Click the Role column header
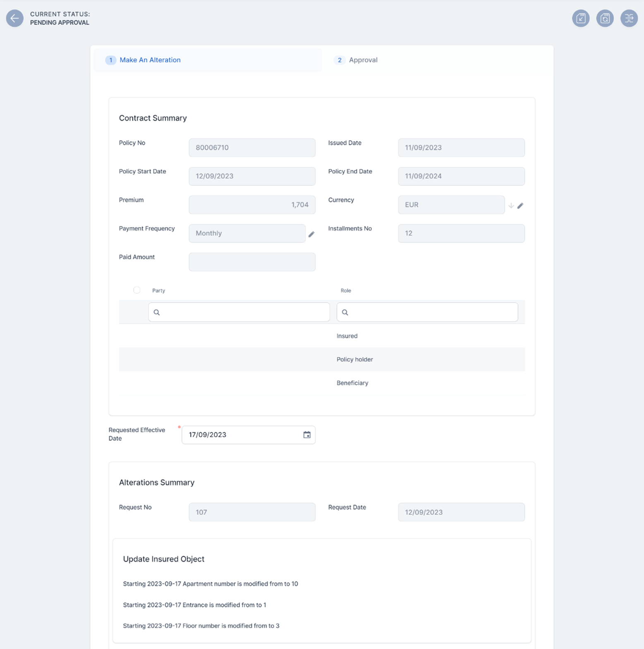Screen dimensions: 644x649 tap(346, 291)
